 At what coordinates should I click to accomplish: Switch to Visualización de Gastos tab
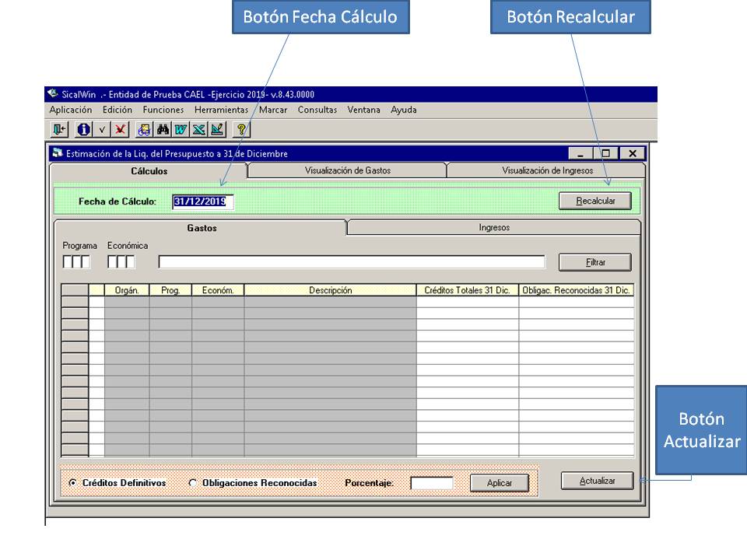[347, 170]
